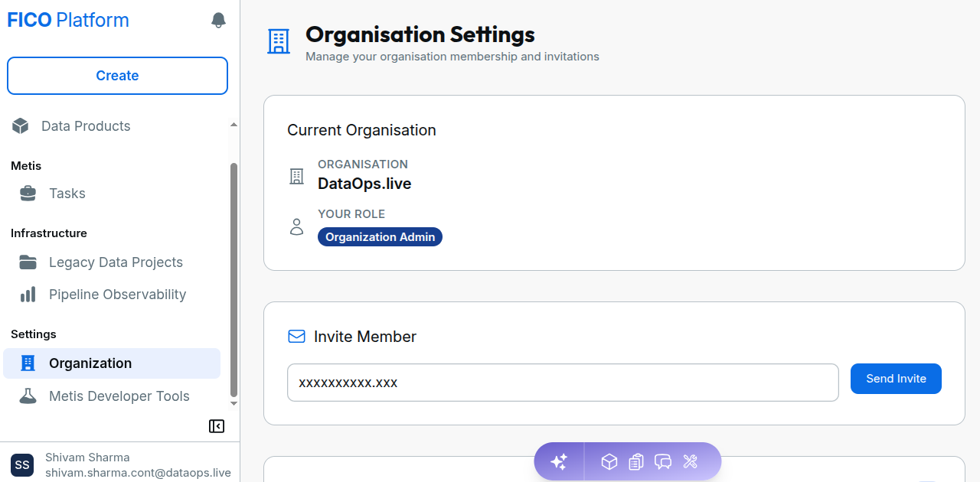980x482 pixels.
Task: Click the Infrastructure section heading
Action: [x=49, y=233]
